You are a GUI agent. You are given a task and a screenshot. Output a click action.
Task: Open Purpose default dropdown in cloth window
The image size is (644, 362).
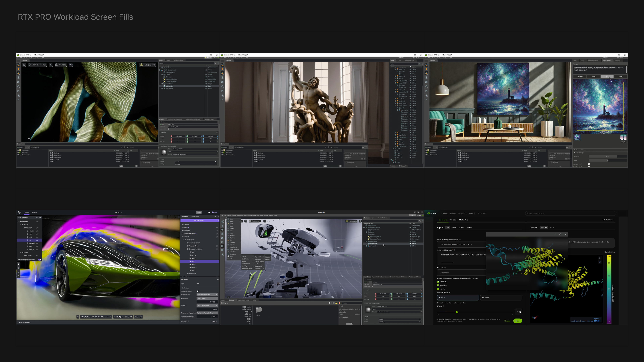(196, 162)
